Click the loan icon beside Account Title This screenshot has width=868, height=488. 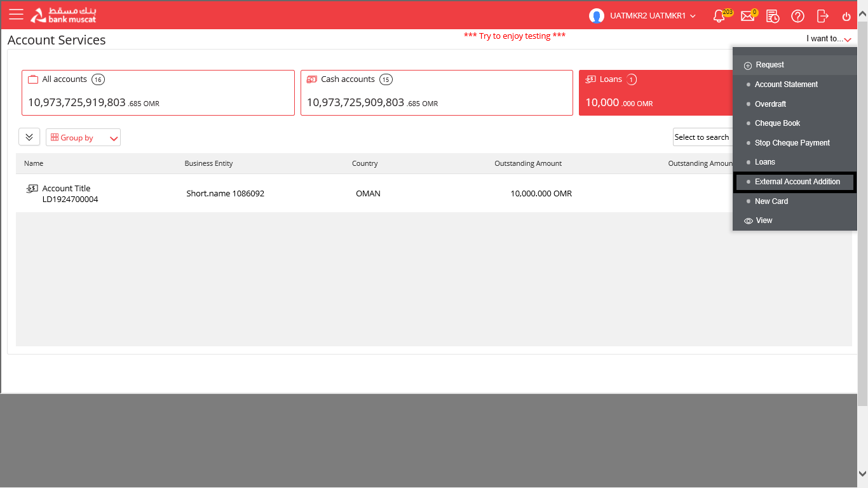coord(32,189)
